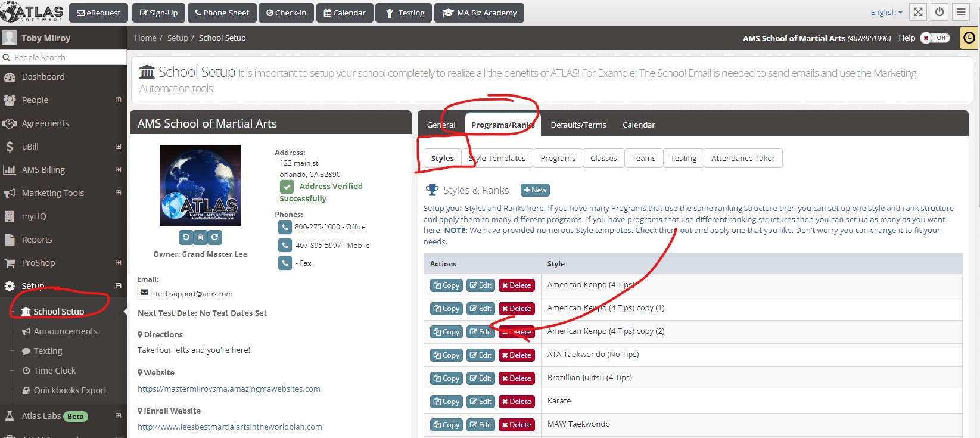The height and width of the screenshot is (438, 980).
Task: Delete the ATA Taekwondo (No Tips) style
Action: coord(517,355)
